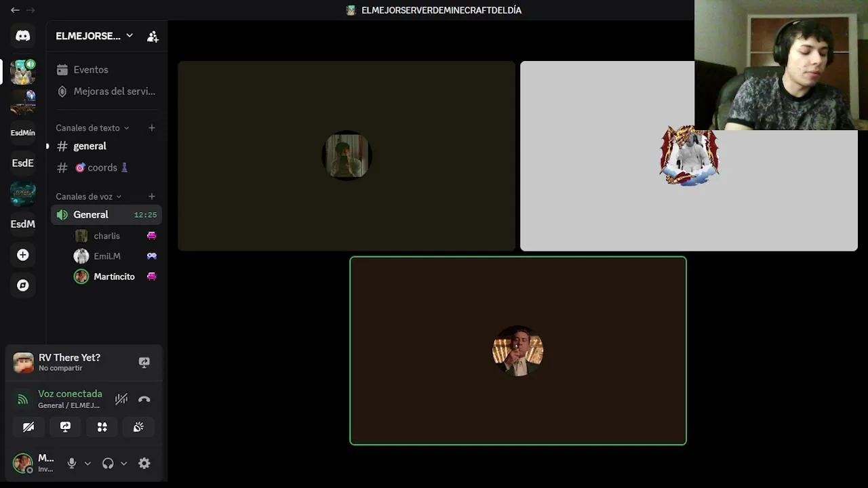Screen dimensions: 868x488
Task: Toggle the camera on
Action: point(28,427)
